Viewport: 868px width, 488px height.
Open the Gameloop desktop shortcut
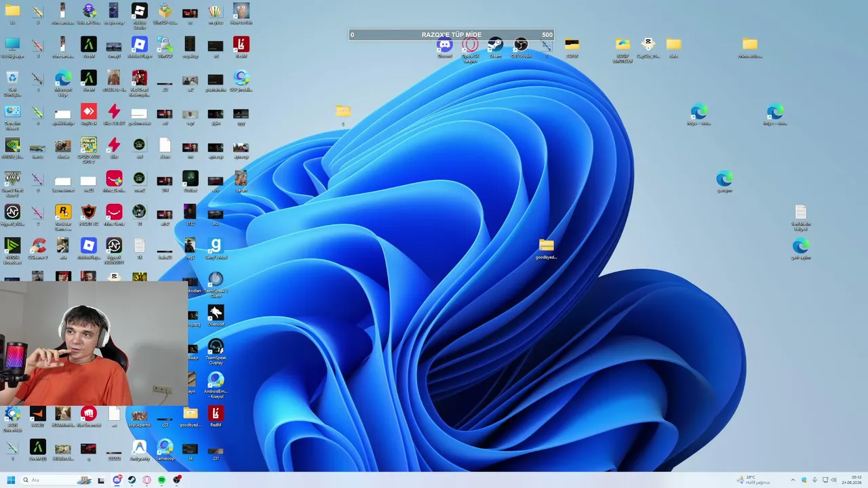(x=165, y=450)
